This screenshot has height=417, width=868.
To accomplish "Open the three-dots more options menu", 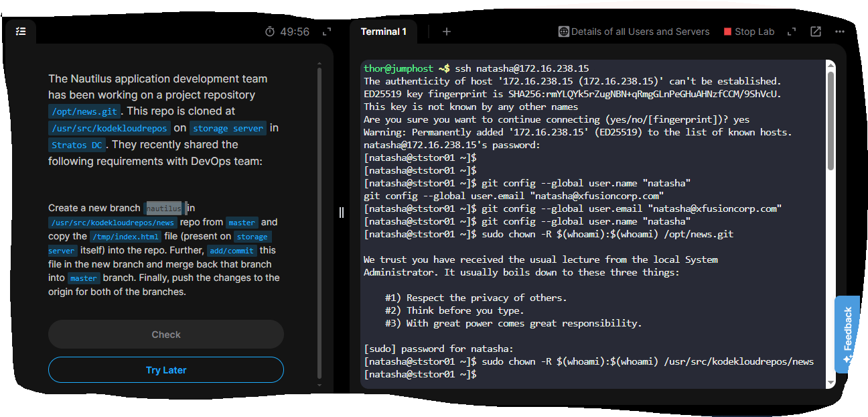I will click(x=840, y=32).
